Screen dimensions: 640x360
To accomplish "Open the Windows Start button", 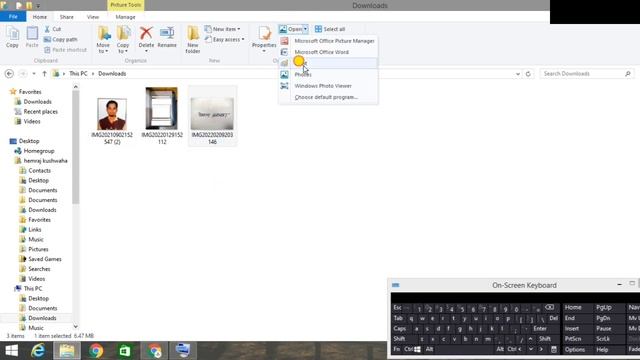I will (x=11, y=351).
